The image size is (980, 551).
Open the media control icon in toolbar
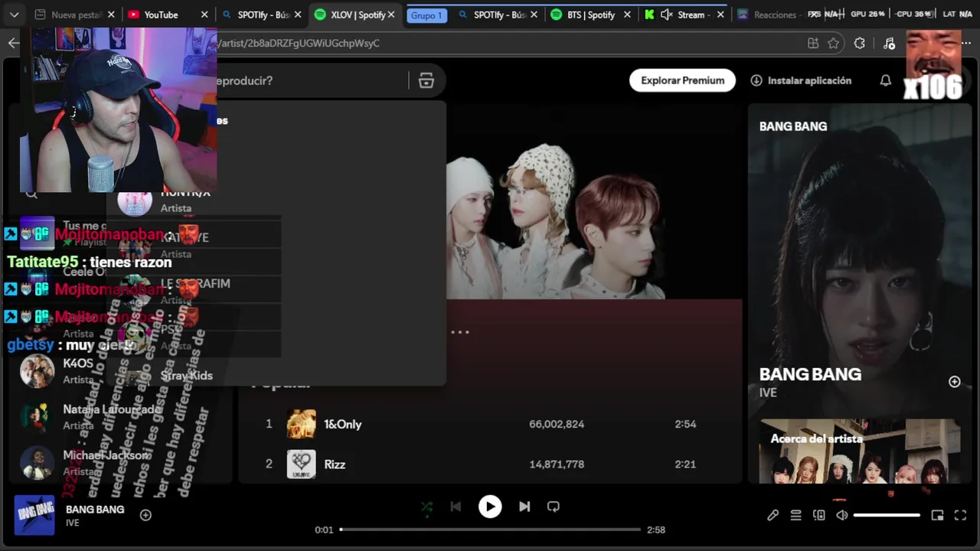tap(889, 44)
